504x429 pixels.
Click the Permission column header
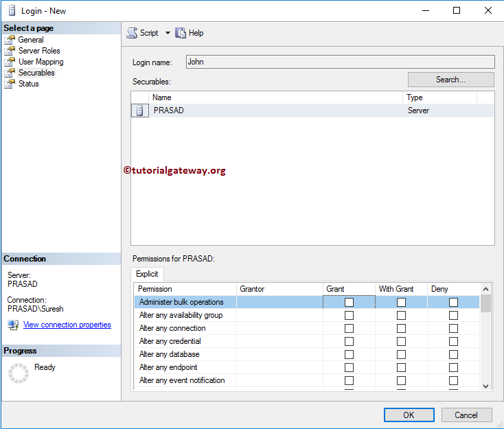click(x=185, y=289)
